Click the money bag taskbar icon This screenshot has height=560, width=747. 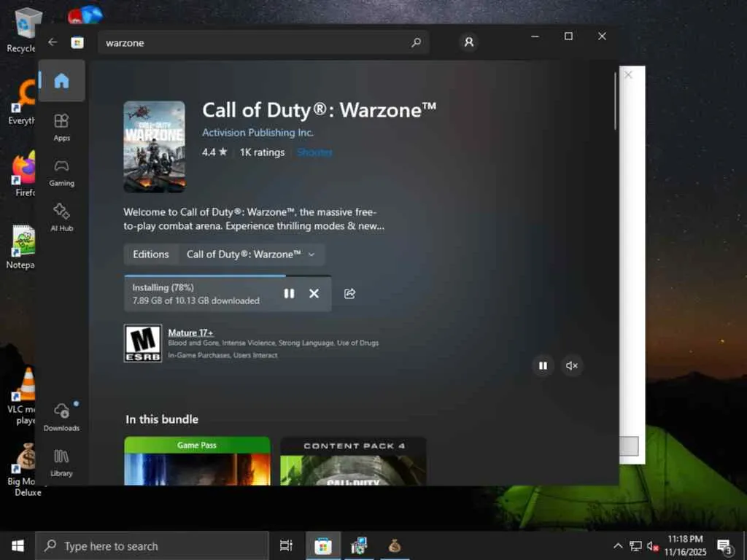click(394, 545)
